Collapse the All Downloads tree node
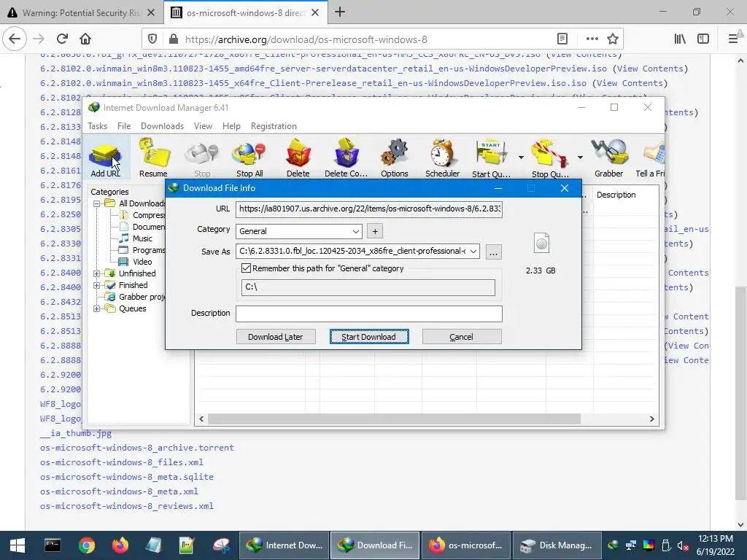The image size is (747, 560). click(x=97, y=204)
